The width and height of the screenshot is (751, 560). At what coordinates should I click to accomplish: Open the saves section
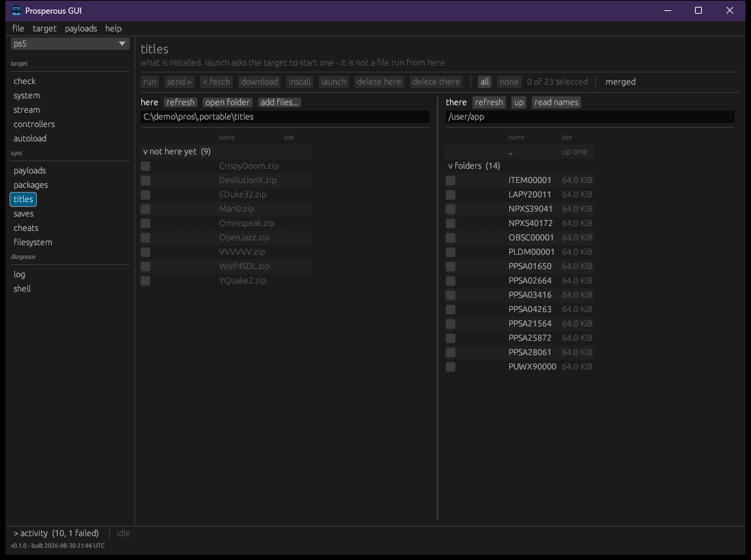click(x=23, y=214)
